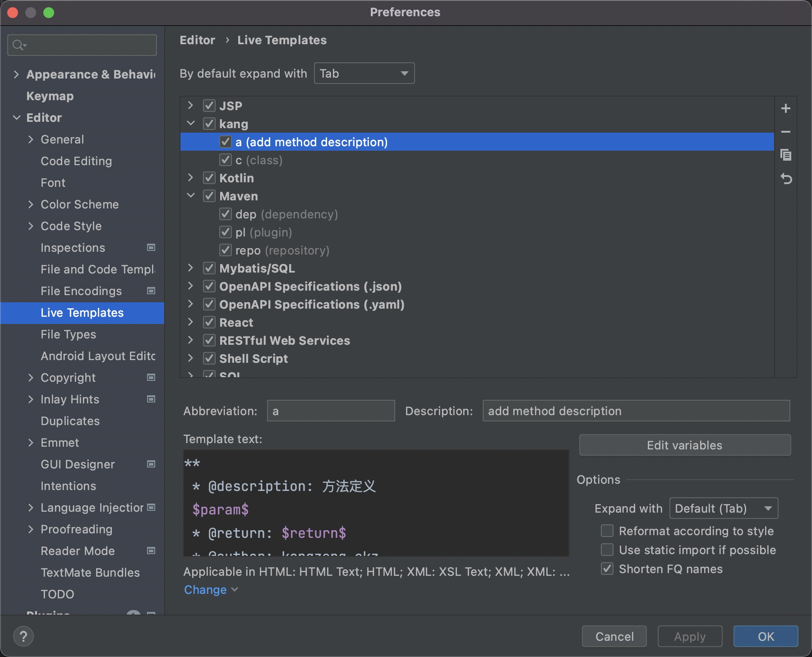
Task: Select Font settings in sidebar
Action: [x=53, y=182]
